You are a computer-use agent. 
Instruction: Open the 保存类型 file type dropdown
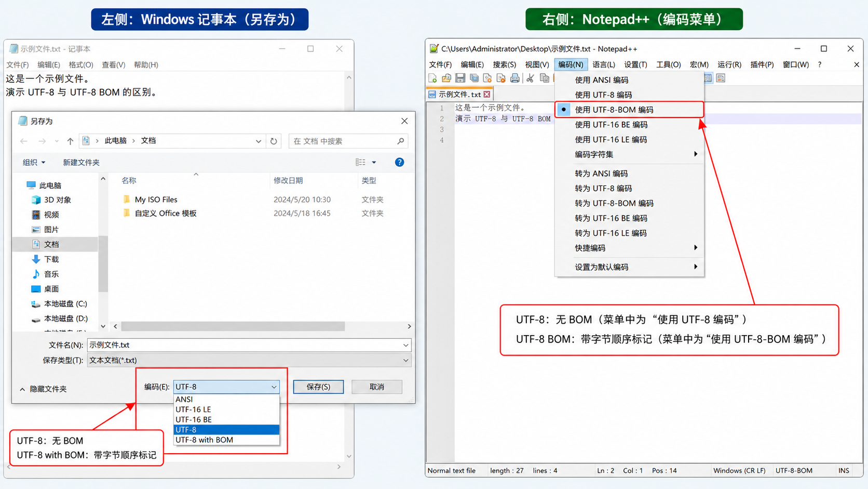tap(249, 360)
